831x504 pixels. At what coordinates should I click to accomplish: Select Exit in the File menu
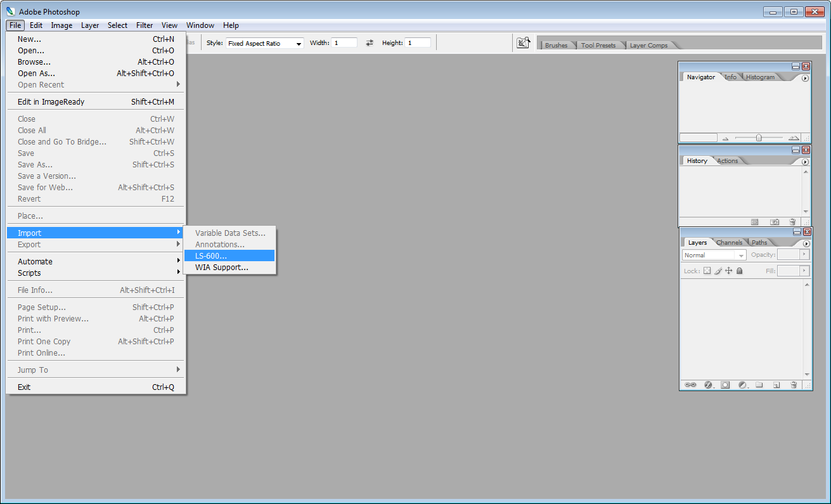click(x=96, y=387)
